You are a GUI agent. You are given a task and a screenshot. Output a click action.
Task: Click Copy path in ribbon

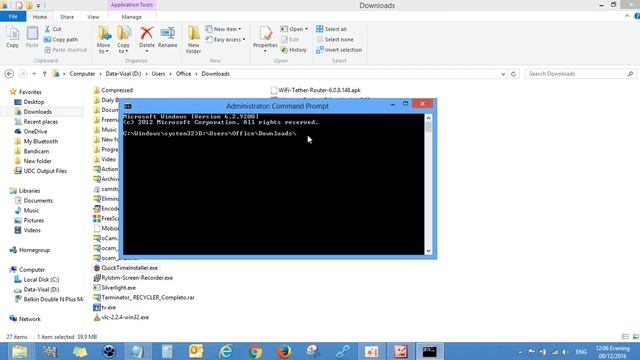[61, 40]
